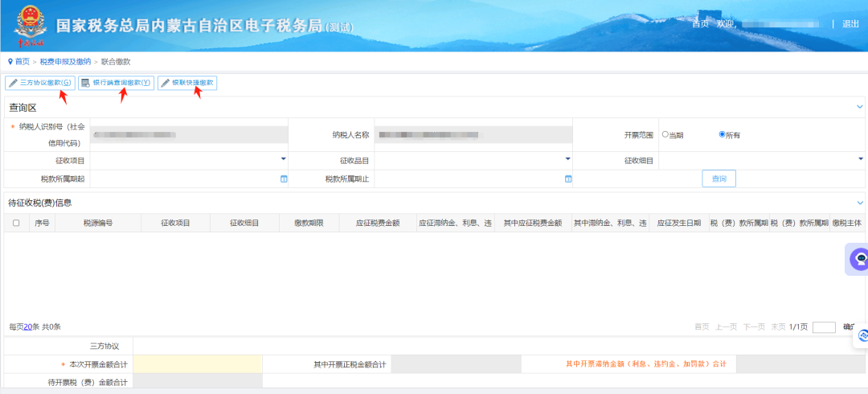868x394 pixels.
Task: Click the blue wave icon on right edge
Action: tap(863, 335)
